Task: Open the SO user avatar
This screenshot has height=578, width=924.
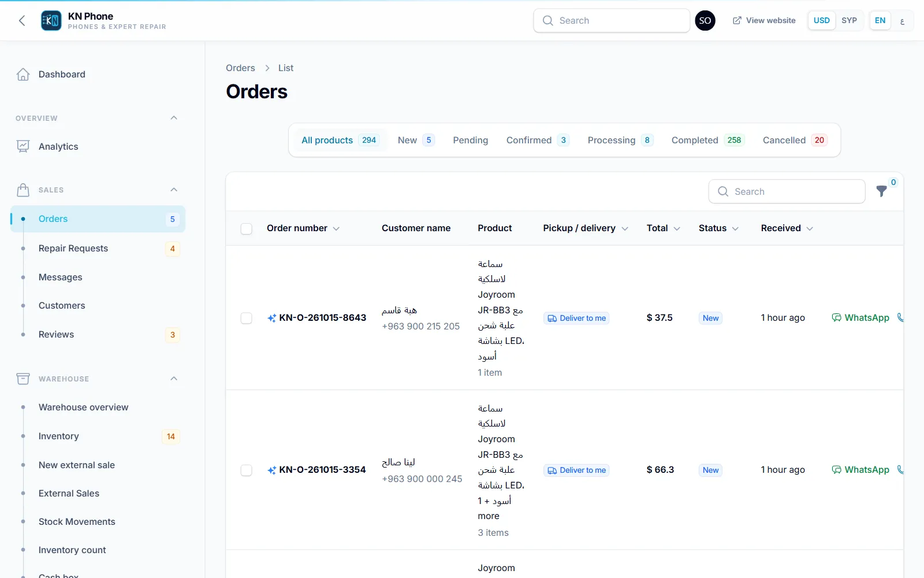Action: (705, 21)
